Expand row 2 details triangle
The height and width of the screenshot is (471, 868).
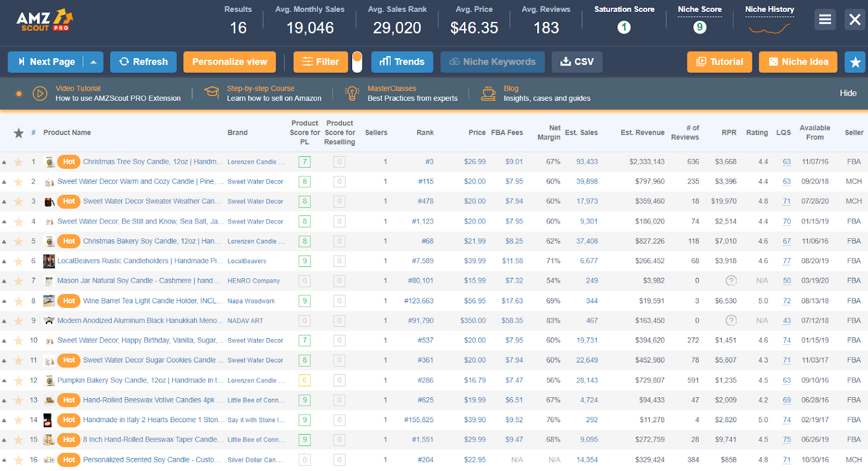pos(4,182)
